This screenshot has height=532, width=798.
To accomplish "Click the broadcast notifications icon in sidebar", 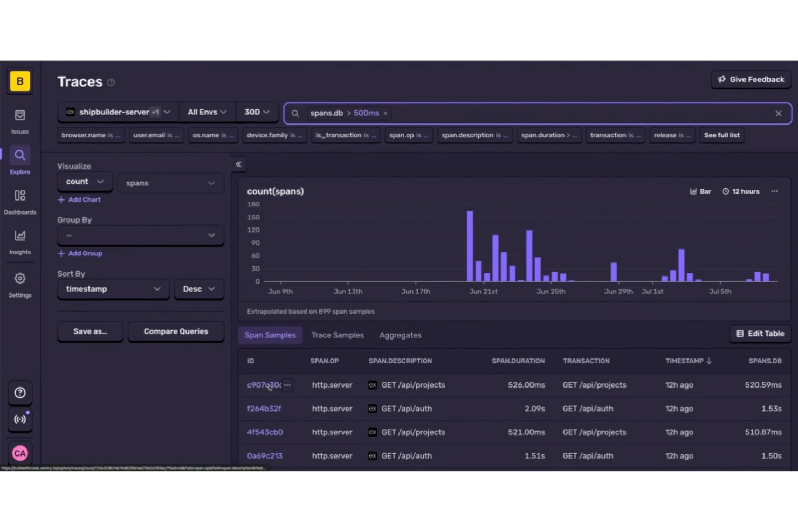I will 20,419.
